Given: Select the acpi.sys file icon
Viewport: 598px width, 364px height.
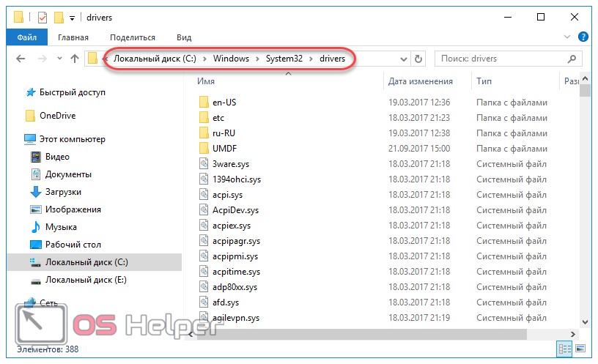Looking at the screenshot, I should point(204,194).
